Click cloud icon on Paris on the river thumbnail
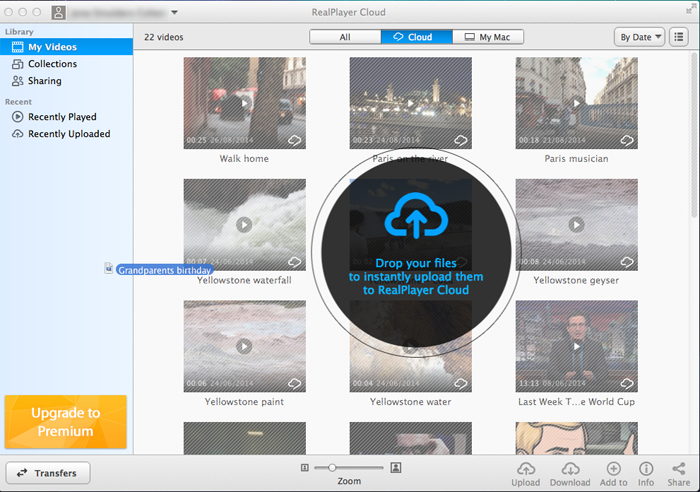This screenshot has height=492, width=700. [461, 140]
